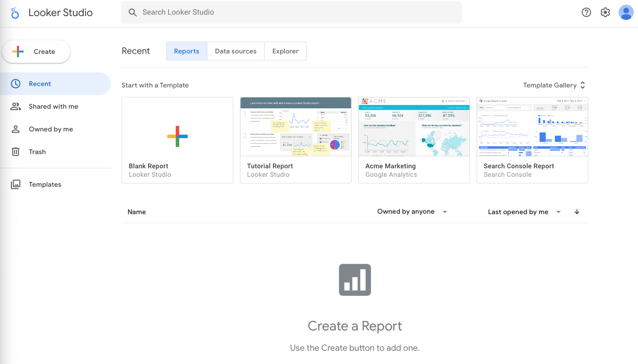The width and height of the screenshot is (638, 364).
Task: Switch to the Reports tab
Action: click(x=186, y=51)
